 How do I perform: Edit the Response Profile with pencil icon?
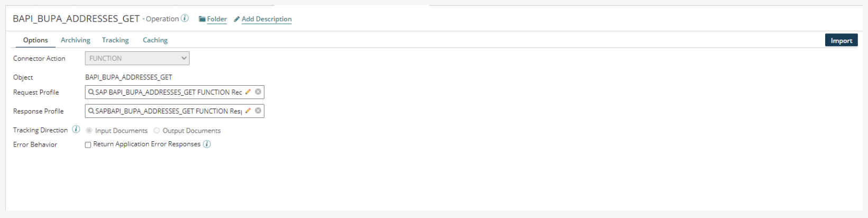coord(248,111)
